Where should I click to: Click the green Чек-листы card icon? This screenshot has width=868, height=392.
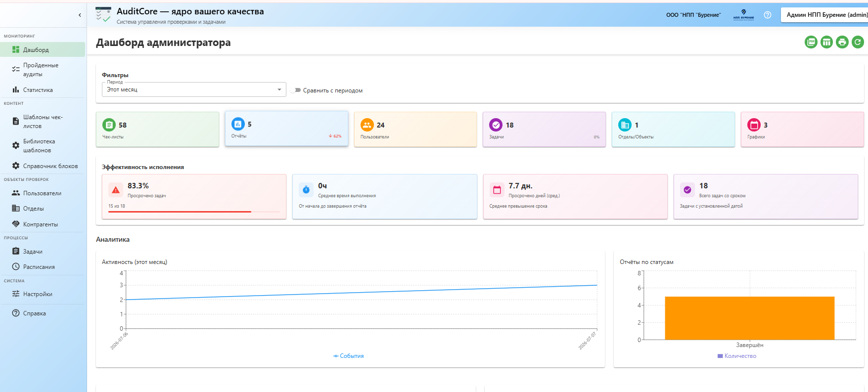(x=109, y=125)
